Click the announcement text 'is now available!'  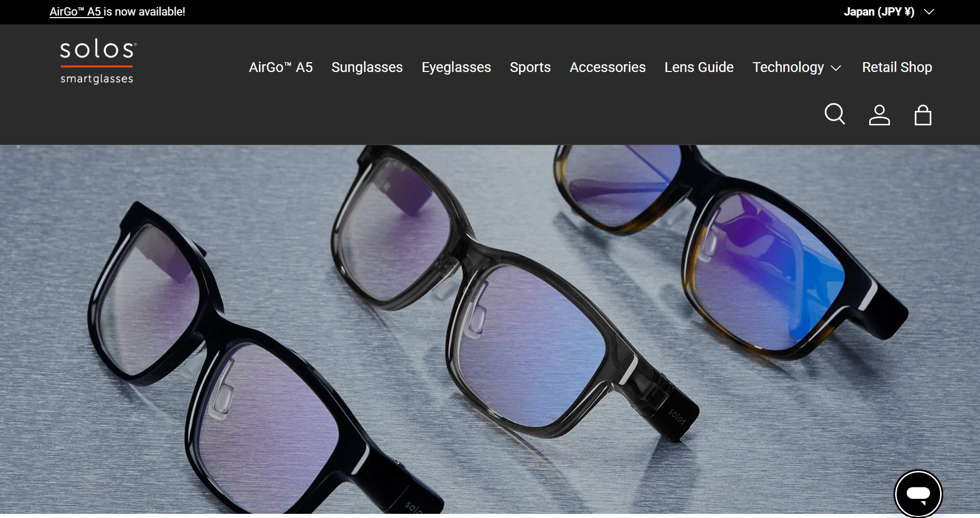144,12
